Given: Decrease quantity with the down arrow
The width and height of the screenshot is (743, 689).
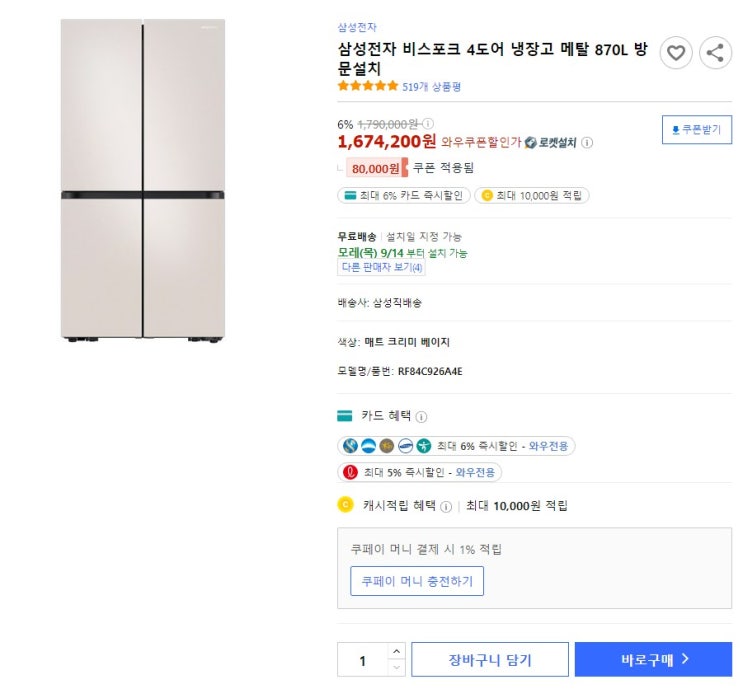Looking at the screenshot, I should 397,668.
